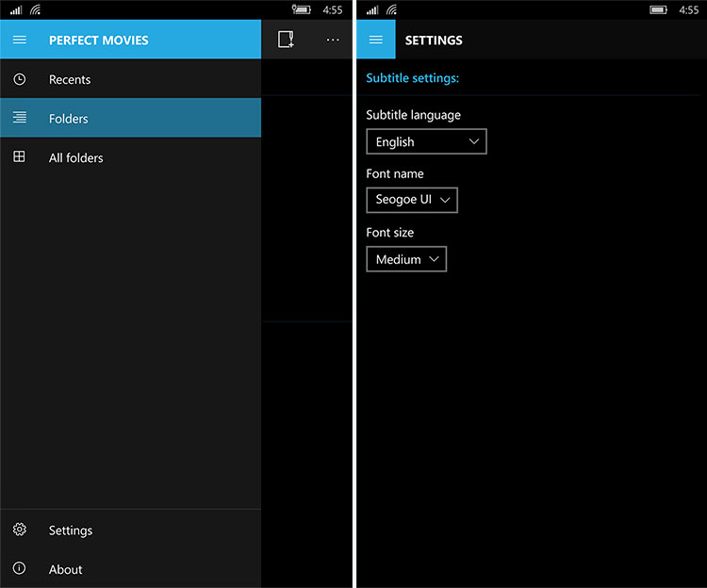707x588 pixels.
Task: Tap battery icon in the right screen's status bar
Action: click(x=658, y=9)
